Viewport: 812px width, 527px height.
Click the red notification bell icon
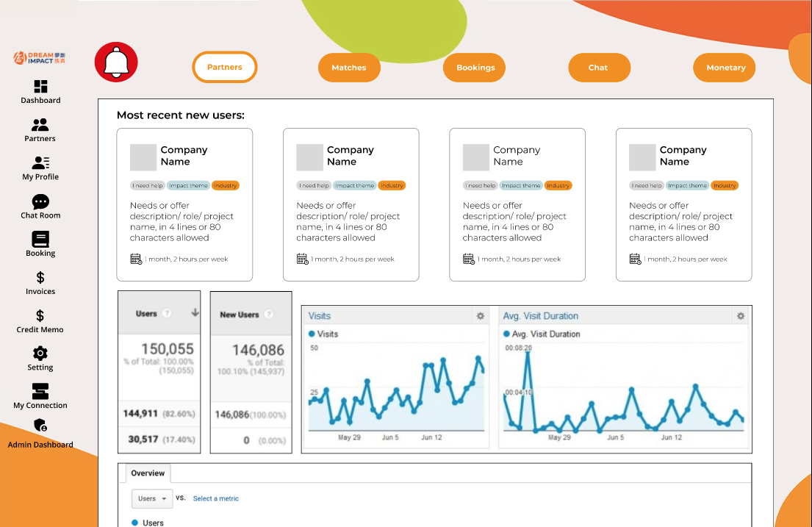pos(116,62)
